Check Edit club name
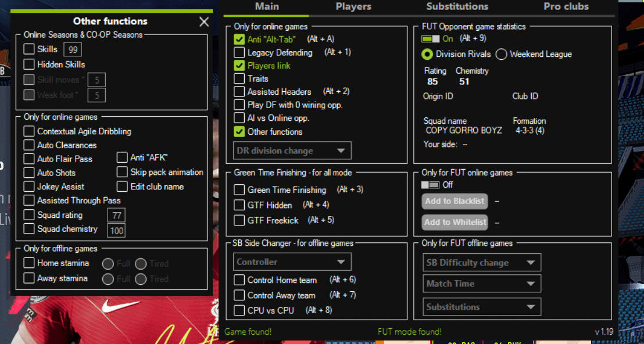The height and width of the screenshot is (344, 644). point(122,187)
